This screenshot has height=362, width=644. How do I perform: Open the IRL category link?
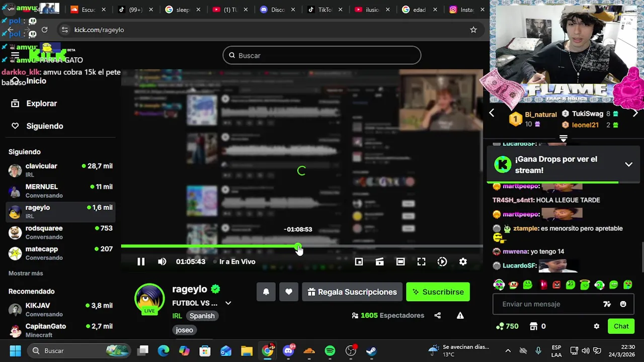click(x=177, y=316)
